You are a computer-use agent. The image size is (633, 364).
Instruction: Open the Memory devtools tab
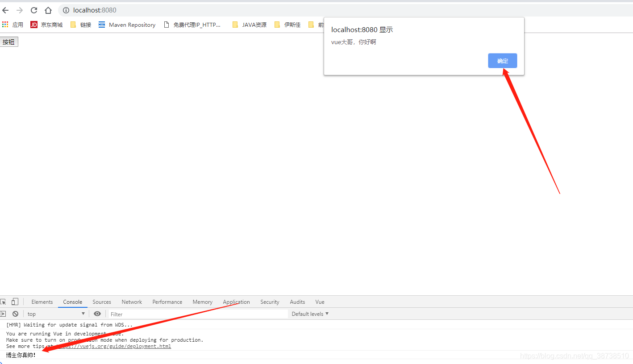[203, 302]
